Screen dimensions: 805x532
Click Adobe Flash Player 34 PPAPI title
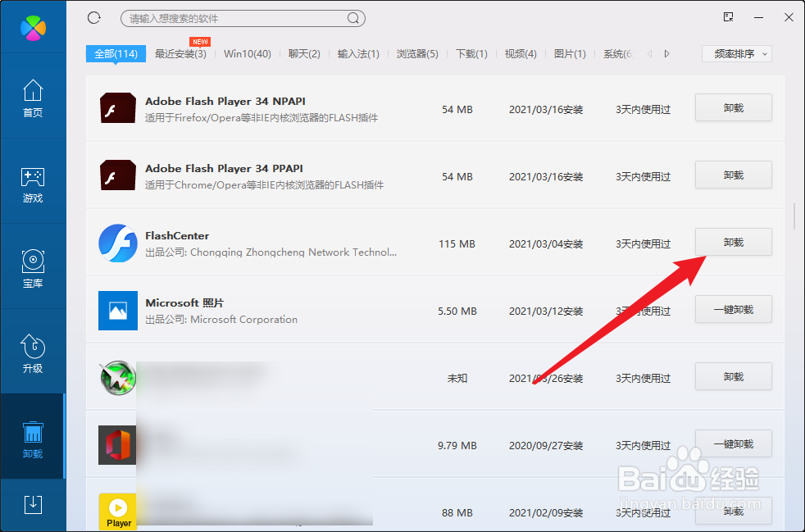225,168
